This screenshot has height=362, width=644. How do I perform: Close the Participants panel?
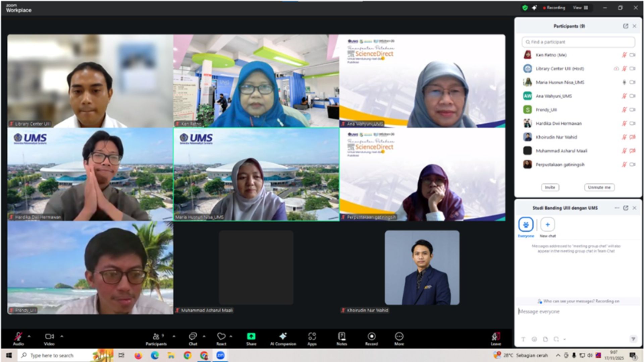[634, 26]
